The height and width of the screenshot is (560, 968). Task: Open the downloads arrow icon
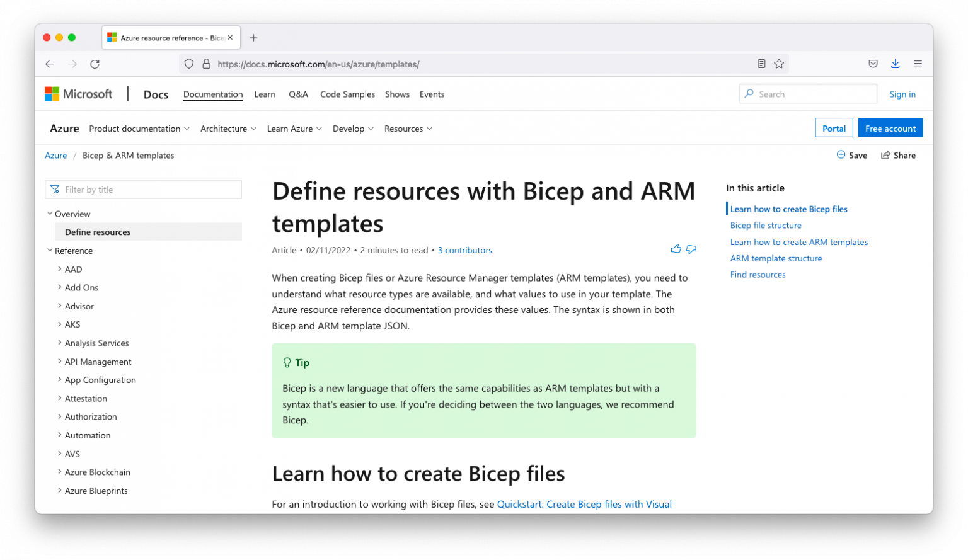[x=895, y=64]
